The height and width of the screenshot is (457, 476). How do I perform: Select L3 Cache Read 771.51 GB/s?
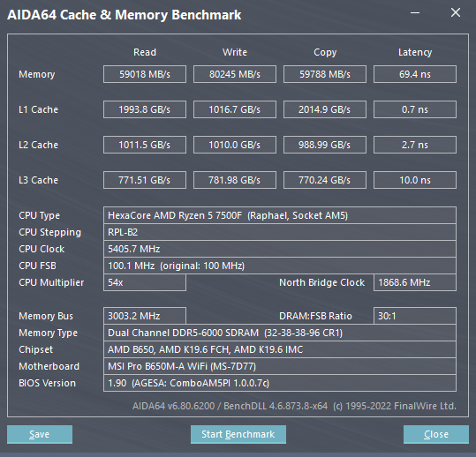(145, 180)
